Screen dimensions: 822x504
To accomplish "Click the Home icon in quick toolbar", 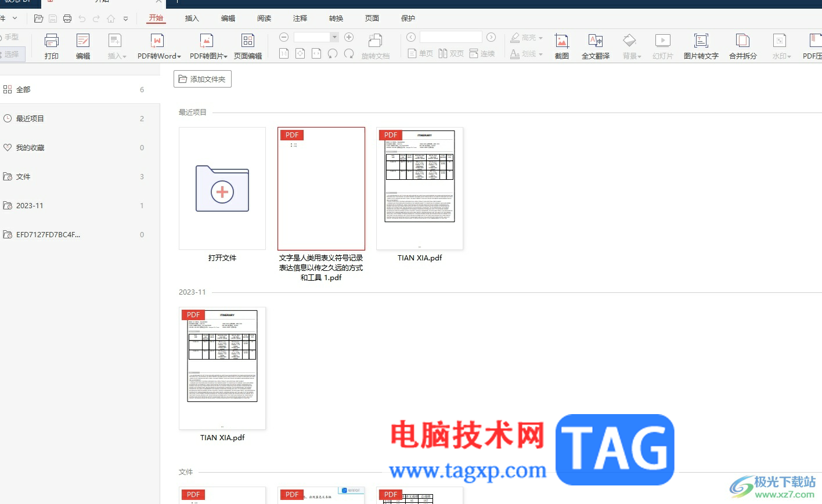I will click(x=111, y=19).
